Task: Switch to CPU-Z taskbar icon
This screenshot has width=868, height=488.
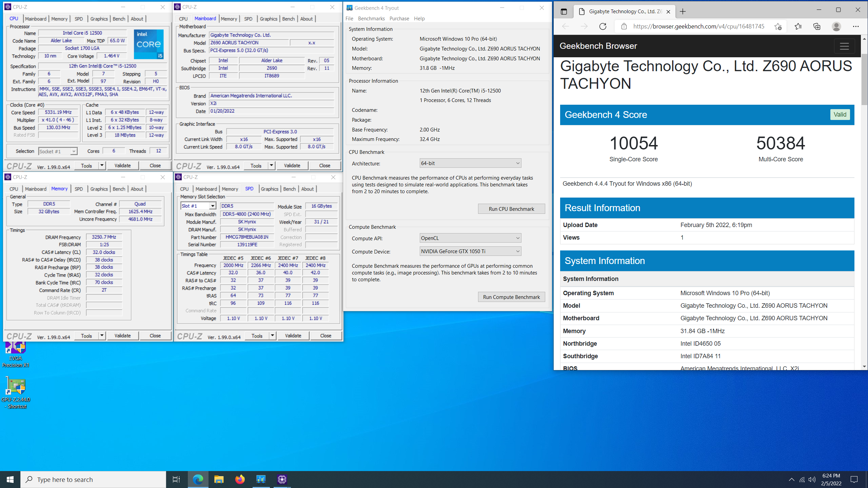Action: pyautogui.click(x=282, y=479)
